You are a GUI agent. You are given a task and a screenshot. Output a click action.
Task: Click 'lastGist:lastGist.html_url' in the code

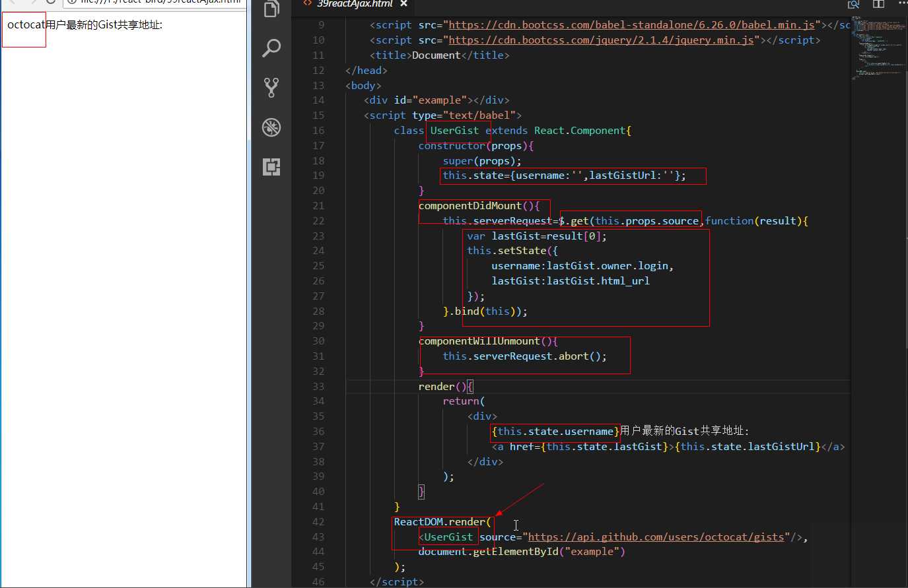coord(571,281)
